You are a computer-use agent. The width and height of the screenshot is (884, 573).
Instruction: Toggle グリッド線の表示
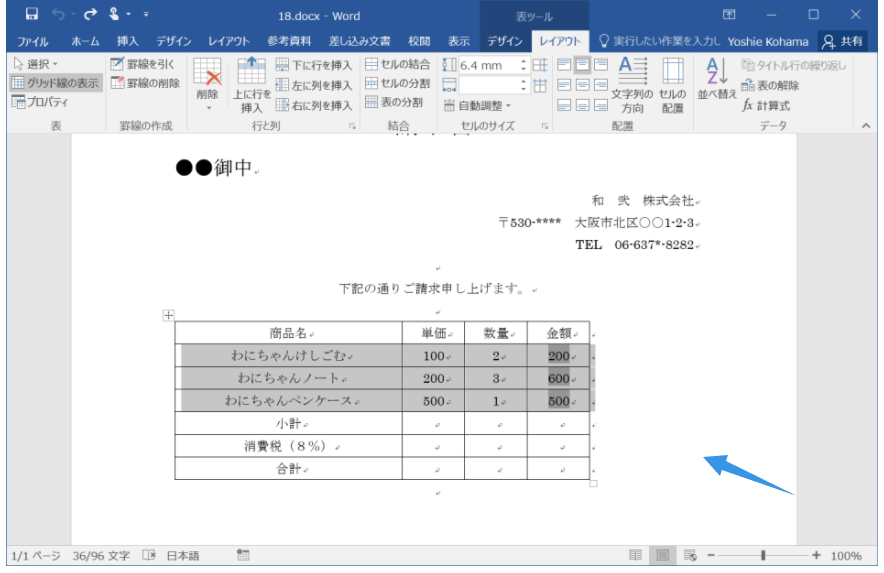tap(55, 83)
